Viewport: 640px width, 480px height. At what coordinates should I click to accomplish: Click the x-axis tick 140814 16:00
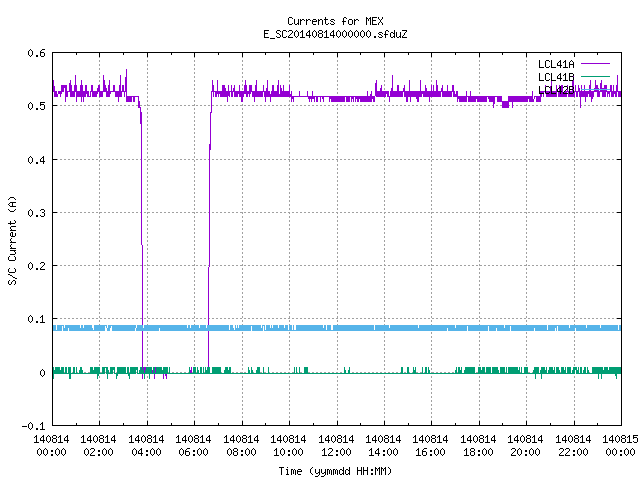[430, 445]
